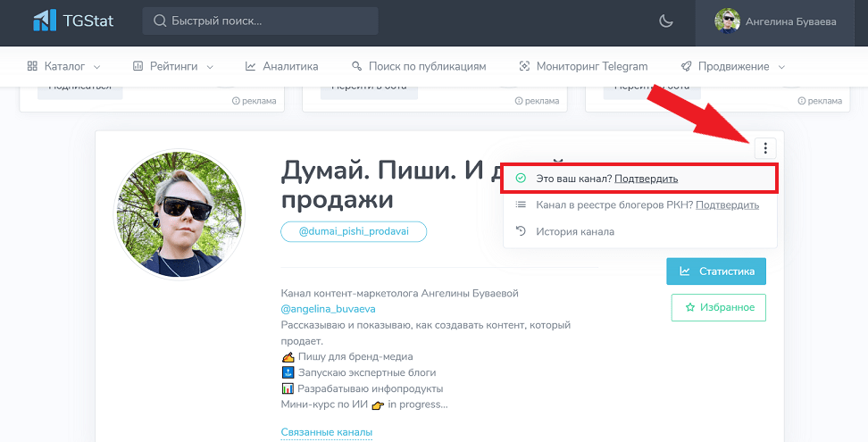
Task: Toggle dark mode with the moon icon
Action: (x=665, y=21)
